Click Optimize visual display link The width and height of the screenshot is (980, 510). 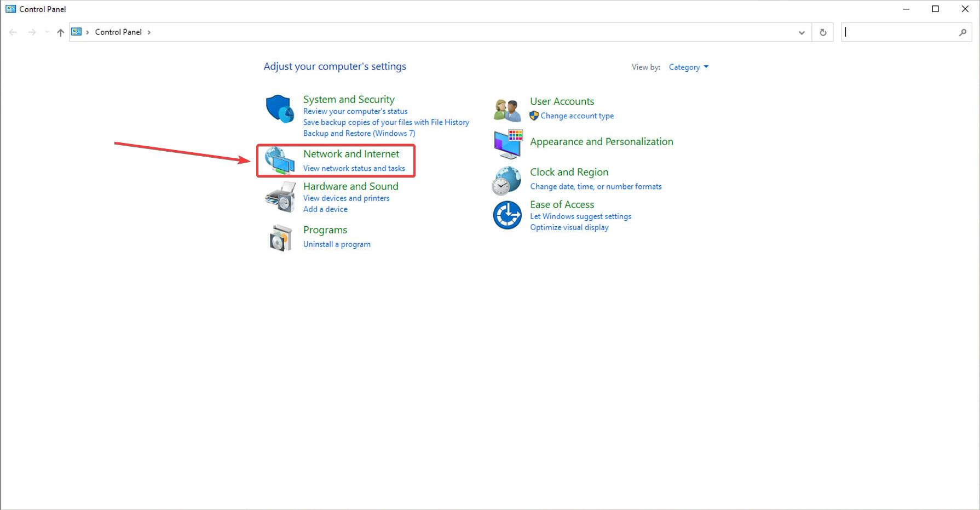[x=569, y=227]
